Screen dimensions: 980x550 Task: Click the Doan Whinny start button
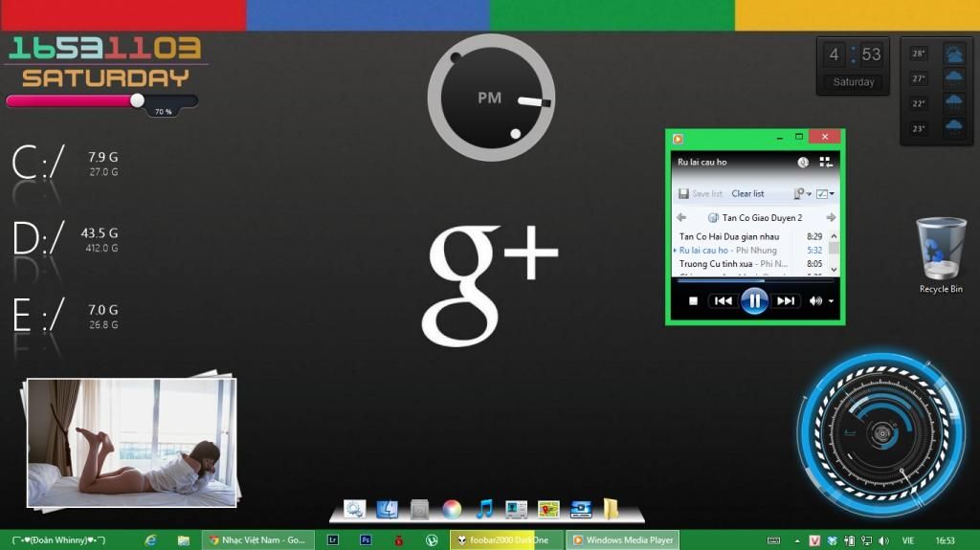point(58,540)
